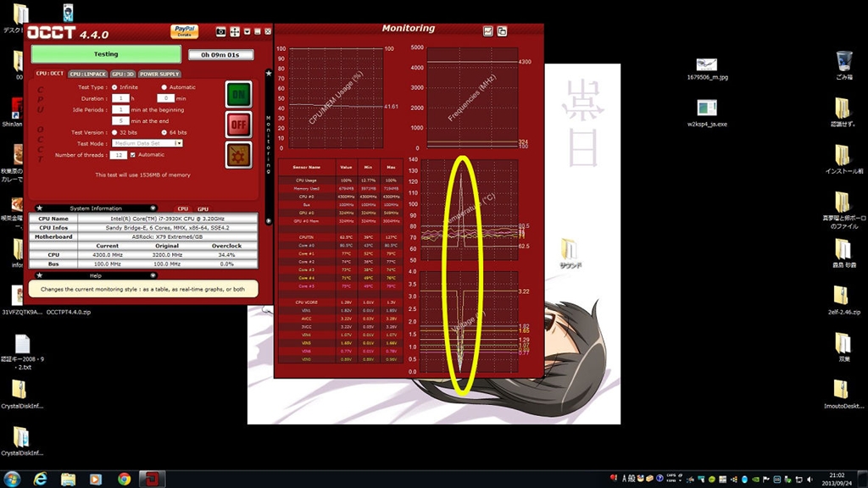Open Internet Explorer from the taskbar

click(41, 479)
